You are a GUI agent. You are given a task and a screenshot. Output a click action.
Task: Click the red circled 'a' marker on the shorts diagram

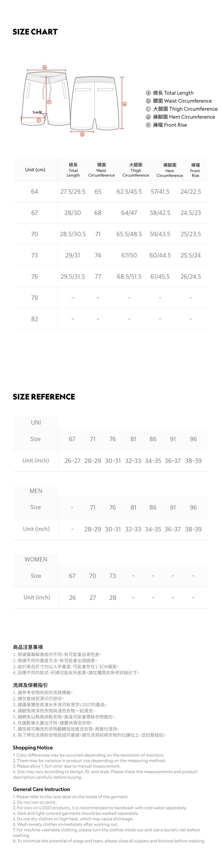[x=125, y=104]
